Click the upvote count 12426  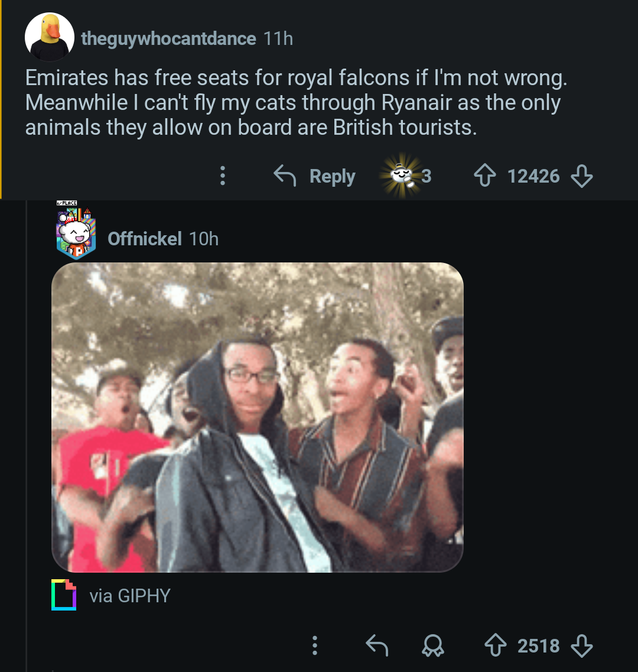pos(534,176)
